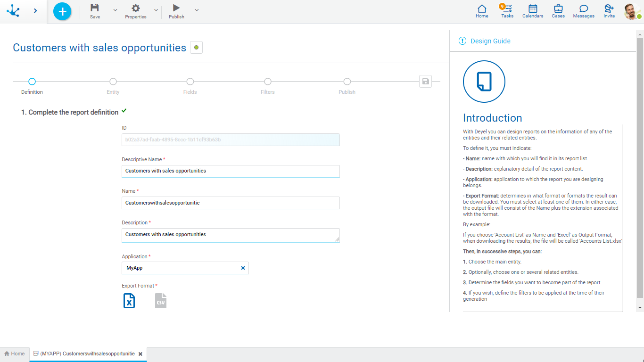
Task: Toggle CSV export format
Action: tap(161, 301)
